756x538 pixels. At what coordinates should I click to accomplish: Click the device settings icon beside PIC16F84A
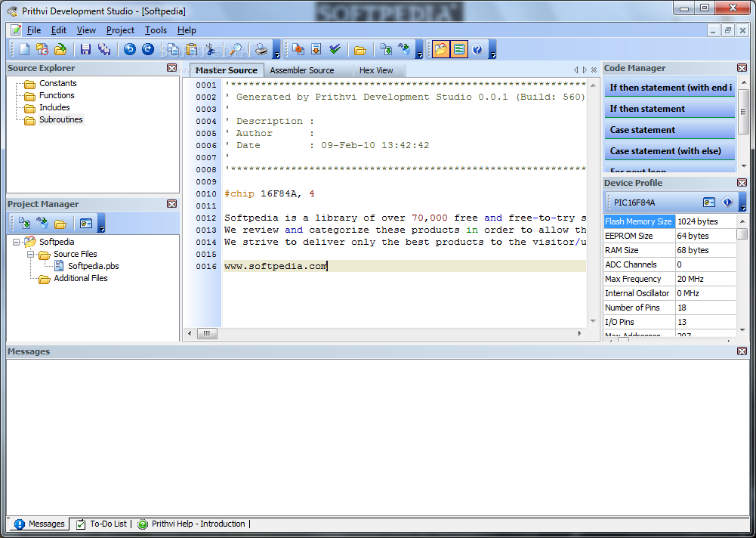[x=708, y=203]
